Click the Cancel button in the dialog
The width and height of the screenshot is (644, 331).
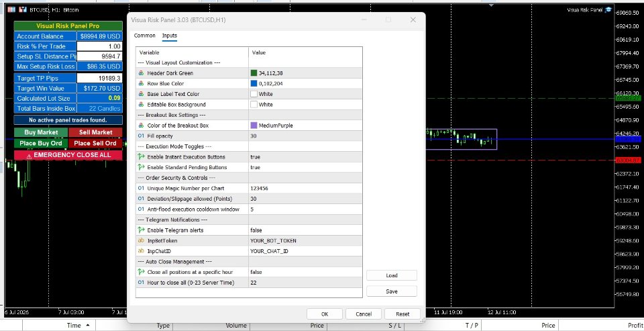tap(364, 314)
